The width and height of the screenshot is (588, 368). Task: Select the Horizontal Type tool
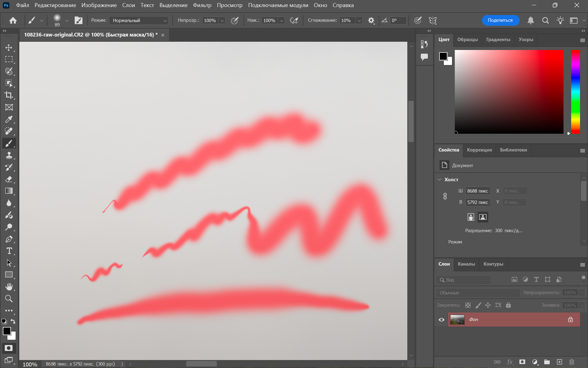9,251
